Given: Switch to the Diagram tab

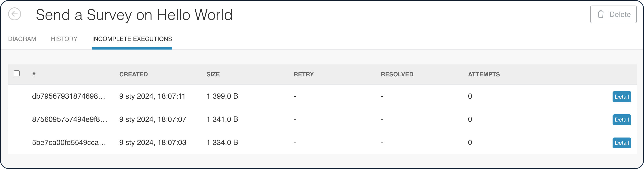Looking at the screenshot, I should click(22, 39).
